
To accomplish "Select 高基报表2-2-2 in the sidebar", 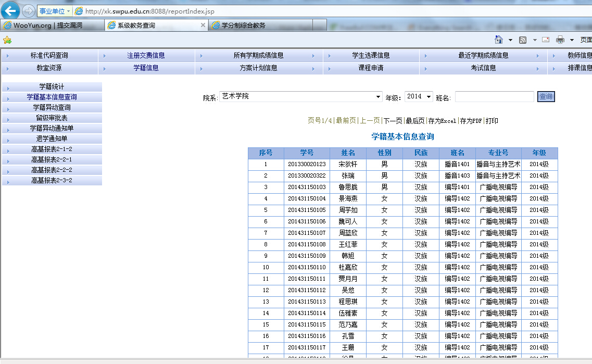I will coord(52,170).
